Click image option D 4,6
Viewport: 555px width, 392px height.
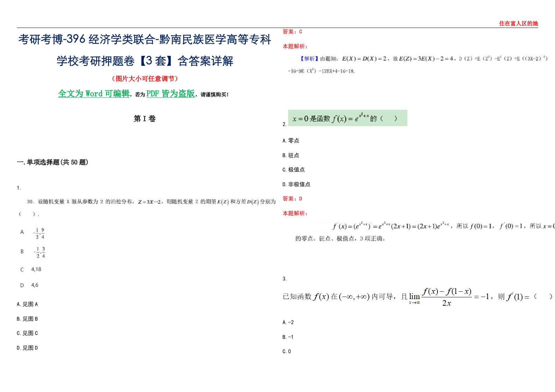(x=29, y=285)
